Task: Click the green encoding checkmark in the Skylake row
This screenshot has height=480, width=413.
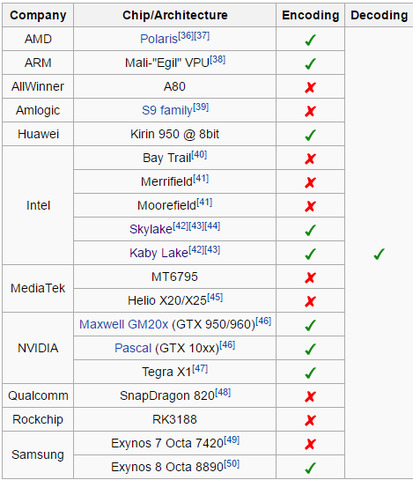Action: (310, 230)
